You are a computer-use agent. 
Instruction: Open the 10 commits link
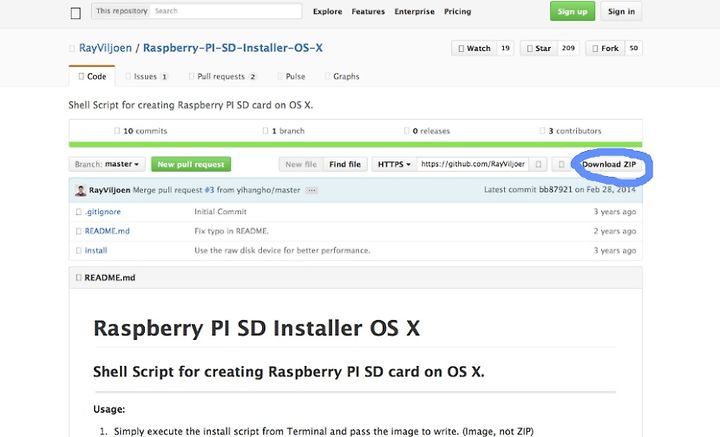pos(141,131)
